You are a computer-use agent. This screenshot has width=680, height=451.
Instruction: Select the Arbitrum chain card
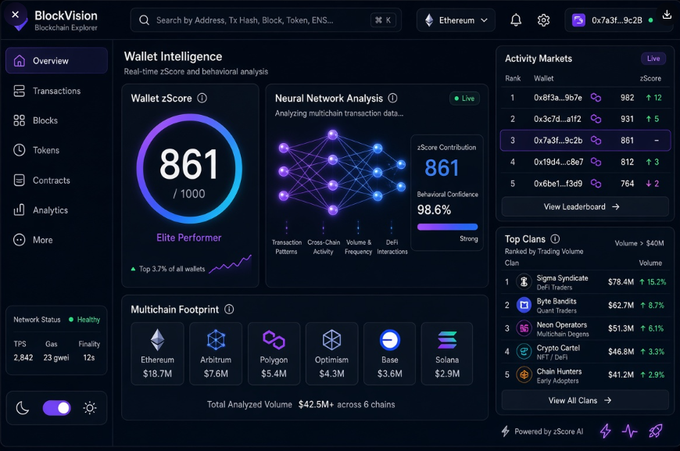point(216,353)
